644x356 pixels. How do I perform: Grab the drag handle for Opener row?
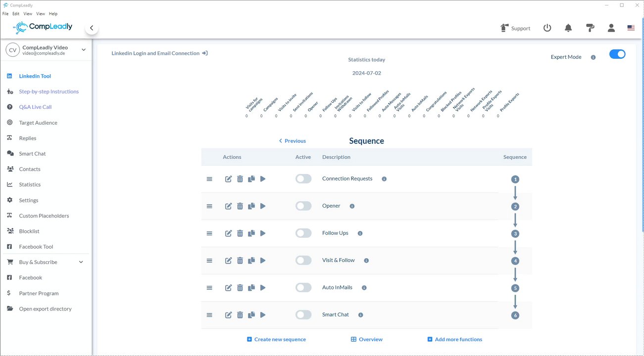click(x=209, y=206)
